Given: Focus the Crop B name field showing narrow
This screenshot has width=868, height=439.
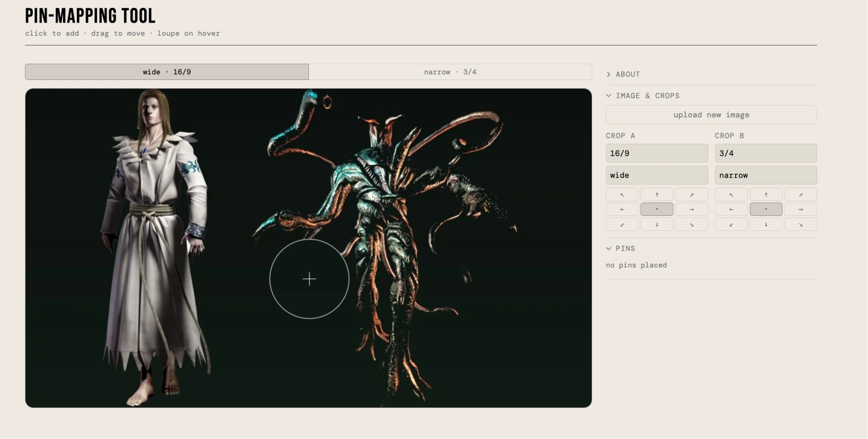Looking at the screenshot, I should [x=766, y=175].
